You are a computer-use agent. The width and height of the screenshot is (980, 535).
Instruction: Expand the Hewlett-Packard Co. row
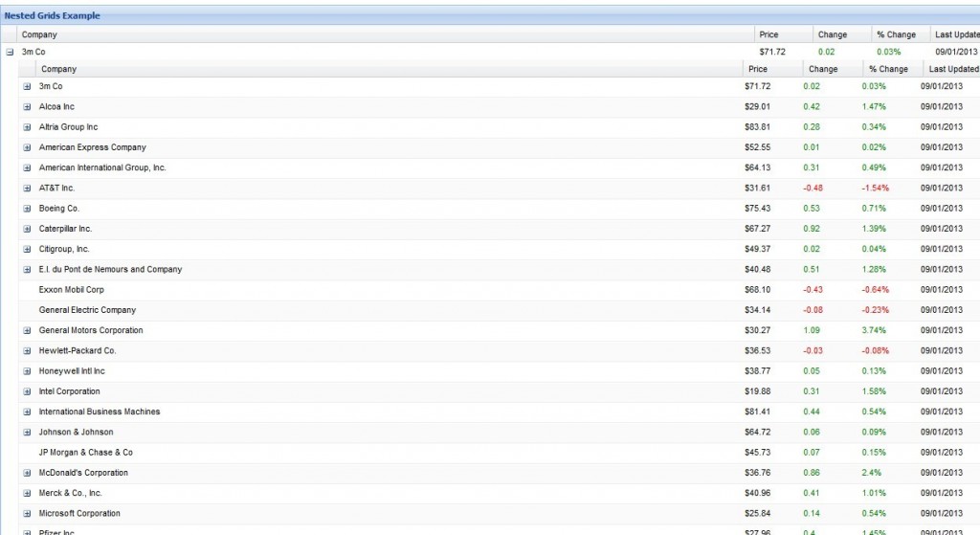pyautogui.click(x=27, y=350)
